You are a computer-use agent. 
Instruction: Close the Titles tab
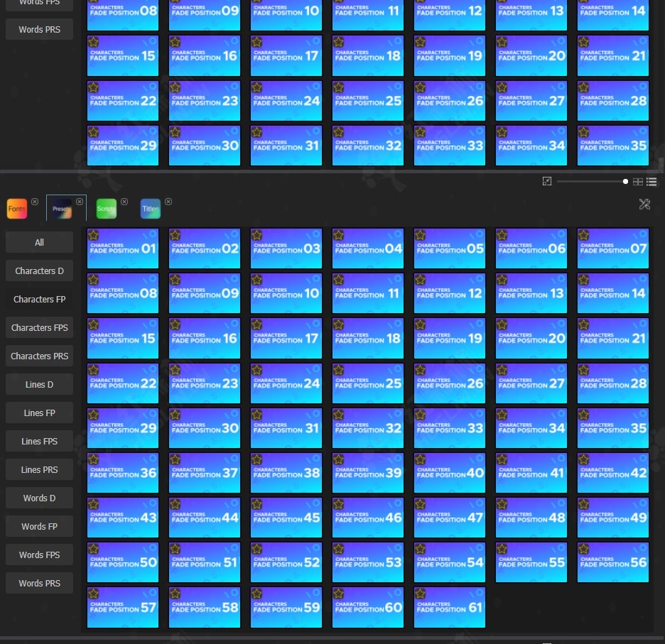click(x=168, y=202)
